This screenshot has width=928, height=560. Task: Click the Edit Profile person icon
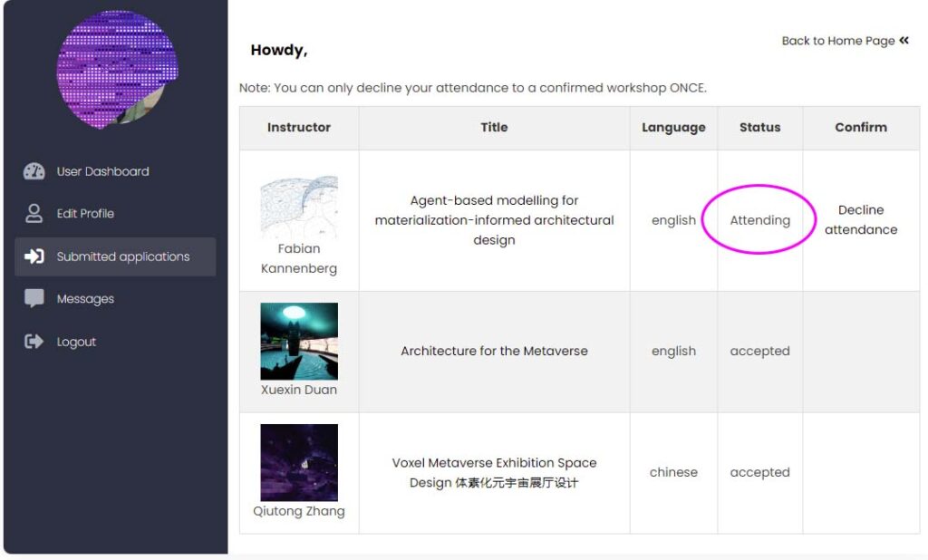34,214
